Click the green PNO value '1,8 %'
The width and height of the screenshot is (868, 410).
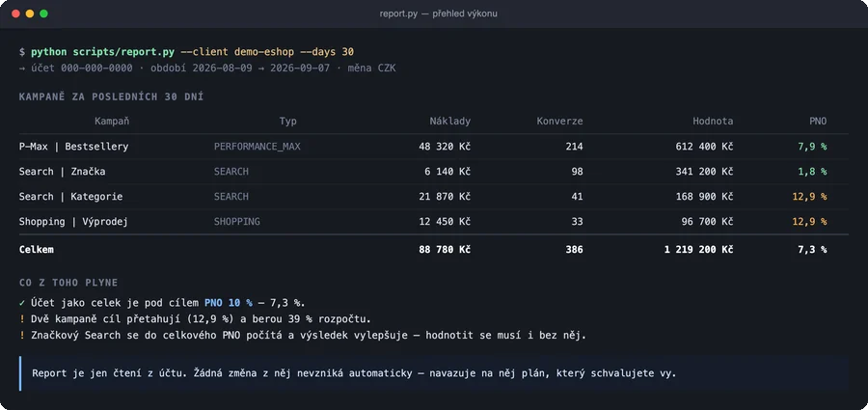pos(813,171)
